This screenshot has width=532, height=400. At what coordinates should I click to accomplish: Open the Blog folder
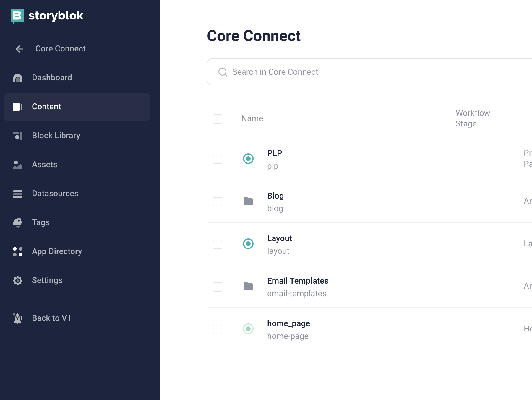coord(275,196)
